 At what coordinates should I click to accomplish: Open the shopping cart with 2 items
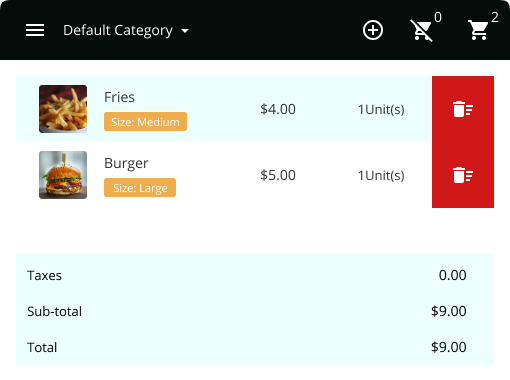pos(479,30)
